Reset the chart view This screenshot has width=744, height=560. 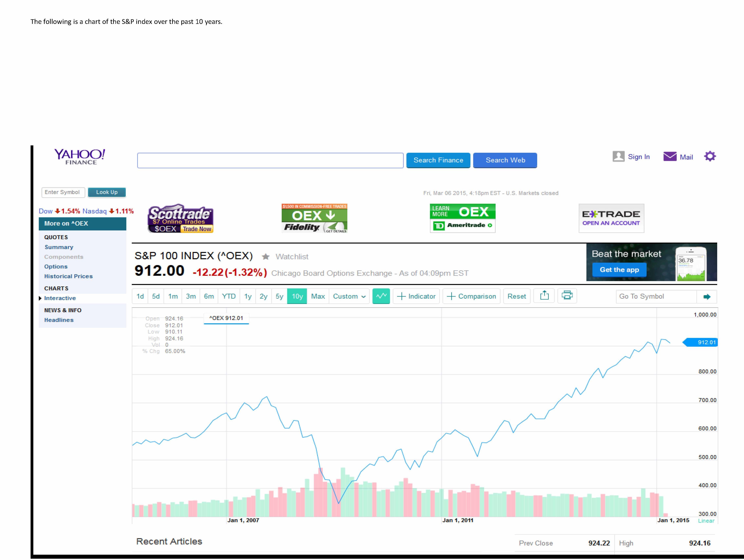pos(517,296)
